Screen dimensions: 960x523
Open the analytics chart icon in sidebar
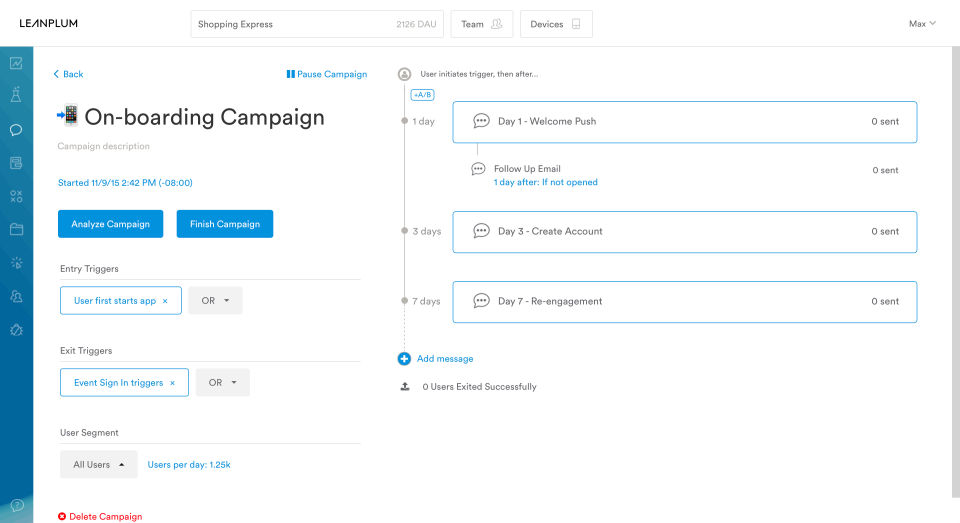click(x=16, y=63)
